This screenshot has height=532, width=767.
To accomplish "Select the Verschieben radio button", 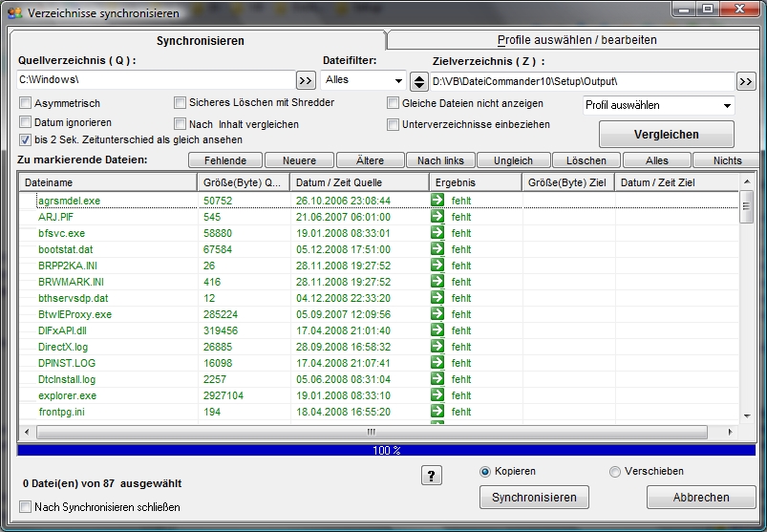I will tap(615, 472).
